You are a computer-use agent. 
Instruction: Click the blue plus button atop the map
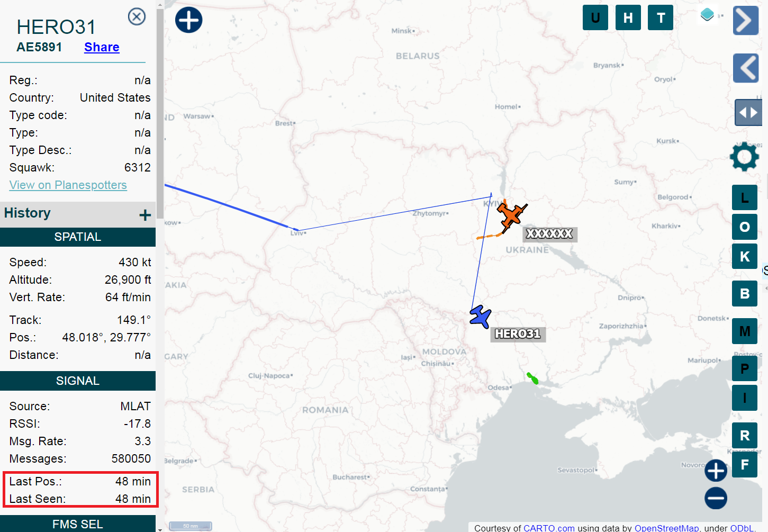[x=189, y=20]
